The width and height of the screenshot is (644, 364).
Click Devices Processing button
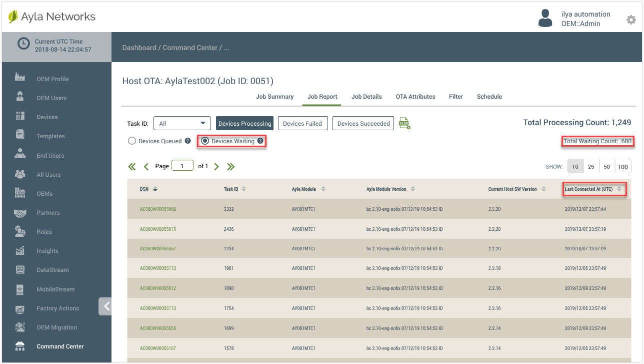[x=245, y=123]
